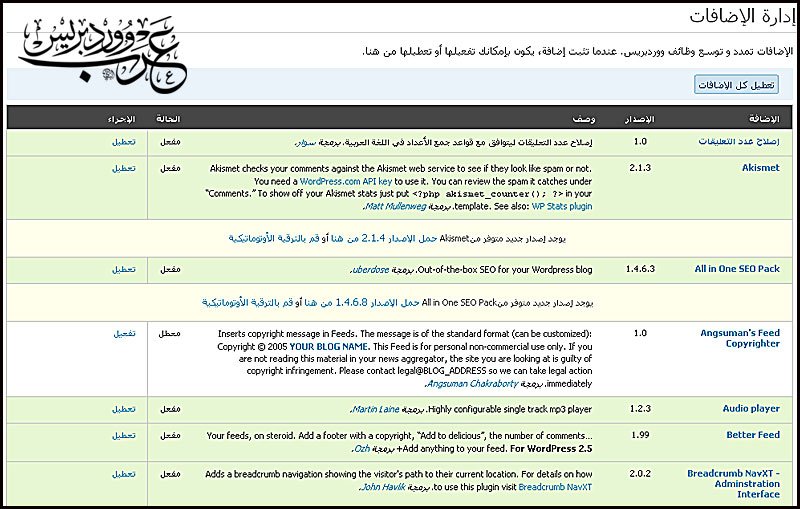Follow the WordPress.com API key link
Screen dimensions: 800x509
tap(346, 181)
